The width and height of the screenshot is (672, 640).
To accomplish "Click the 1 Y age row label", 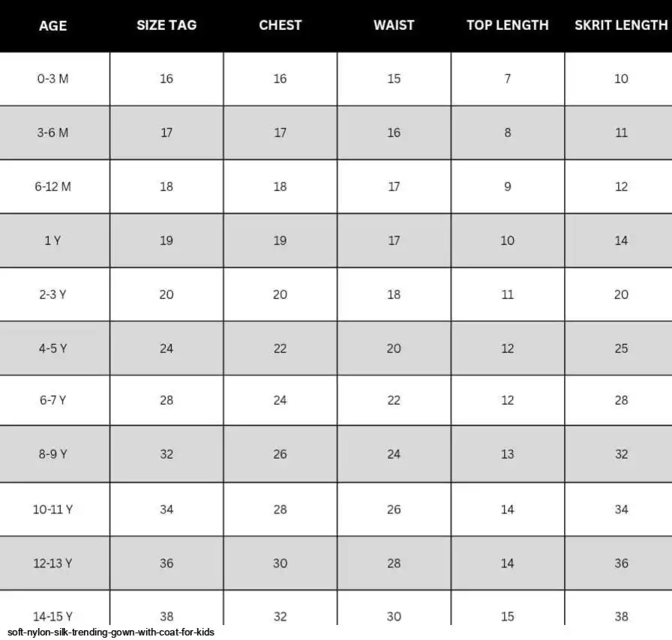I will pyautogui.click(x=52, y=241).
